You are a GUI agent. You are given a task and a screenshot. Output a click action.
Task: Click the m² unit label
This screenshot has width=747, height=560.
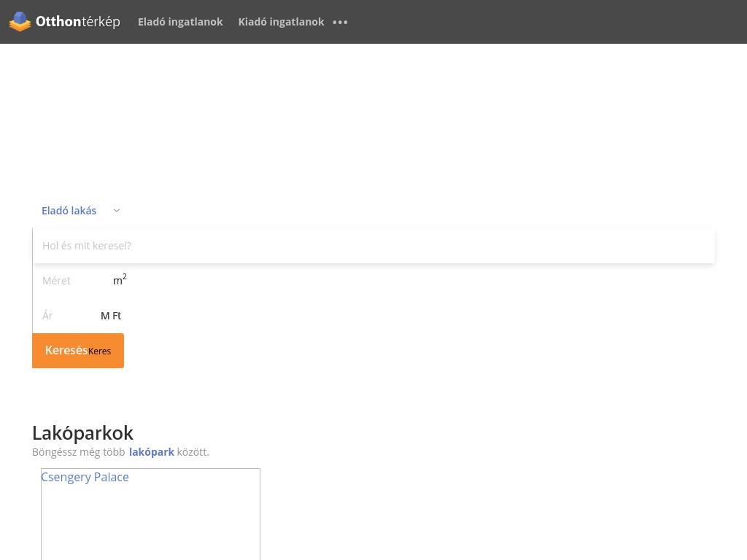[x=120, y=280]
